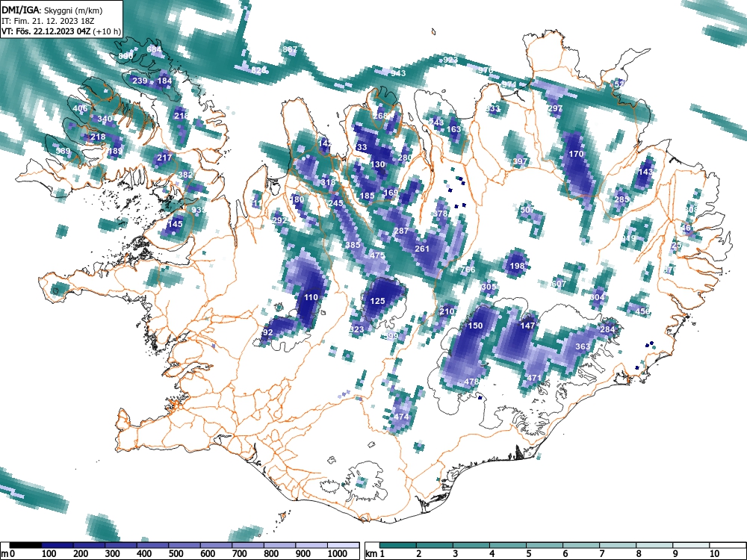Click the '169' visibility value

(x=391, y=193)
